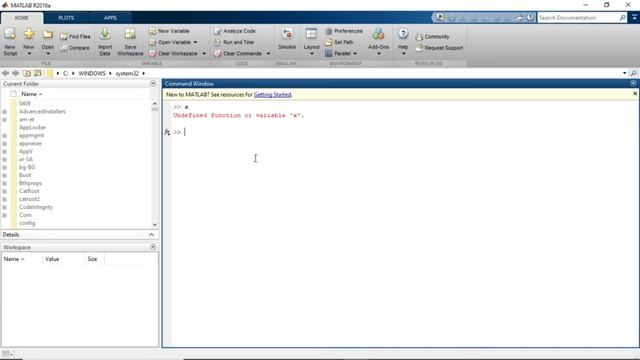Sort Workspace by the Value column
This screenshot has width=640, height=360.
[52, 259]
